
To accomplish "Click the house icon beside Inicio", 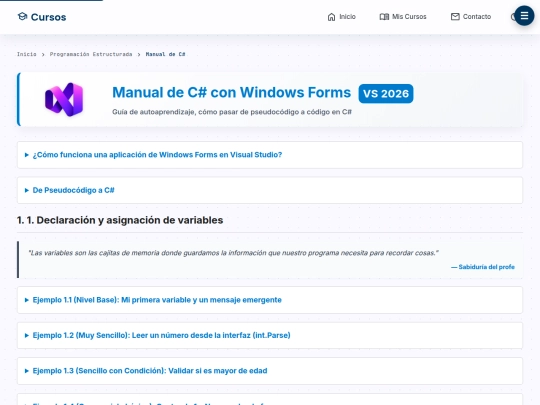I will [331, 17].
